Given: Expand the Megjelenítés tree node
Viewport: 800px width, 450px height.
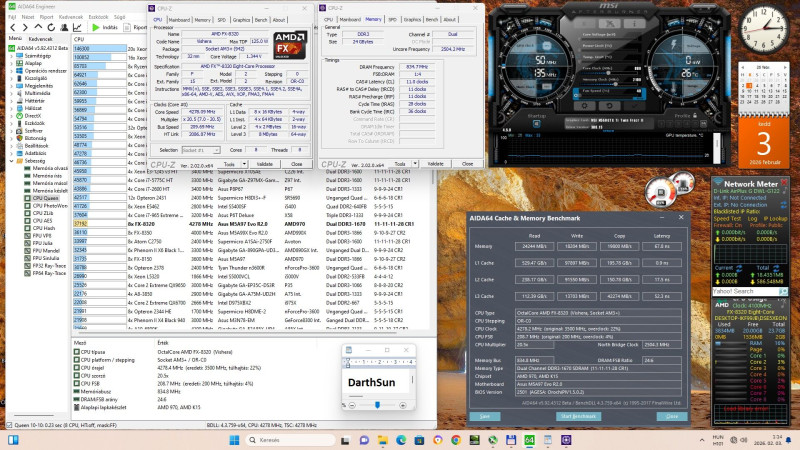Looking at the screenshot, I should point(11,86).
